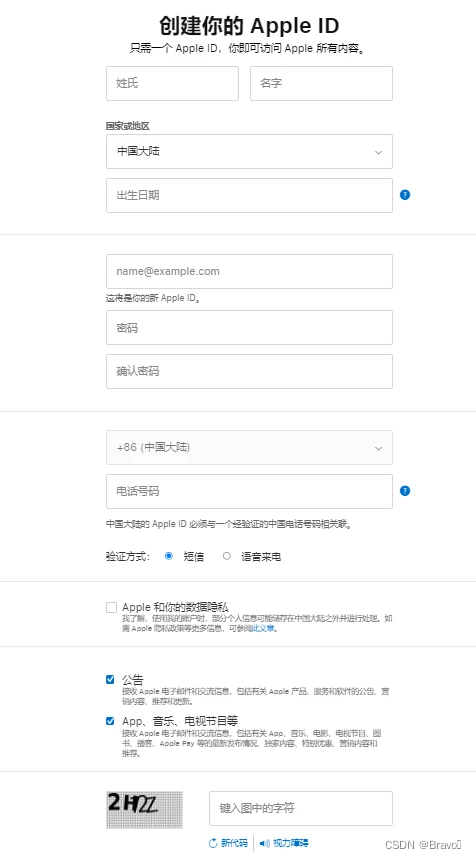Click the 名字 input field
Screen dimensions: 476x859
tap(322, 83)
